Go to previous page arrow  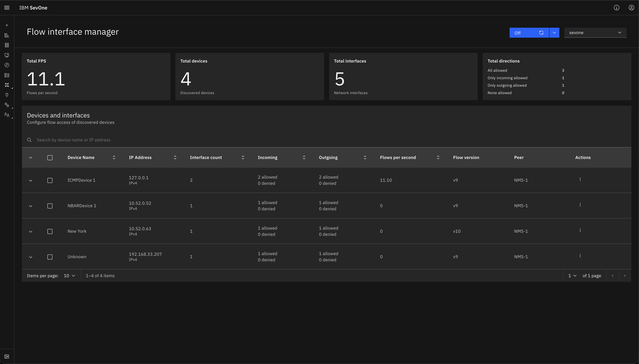(x=613, y=276)
